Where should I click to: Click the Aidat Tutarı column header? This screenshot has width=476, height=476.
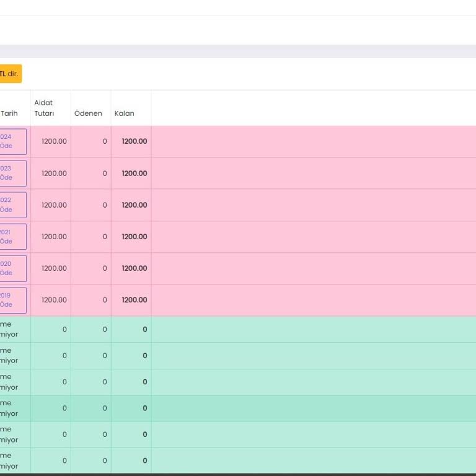click(x=44, y=108)
